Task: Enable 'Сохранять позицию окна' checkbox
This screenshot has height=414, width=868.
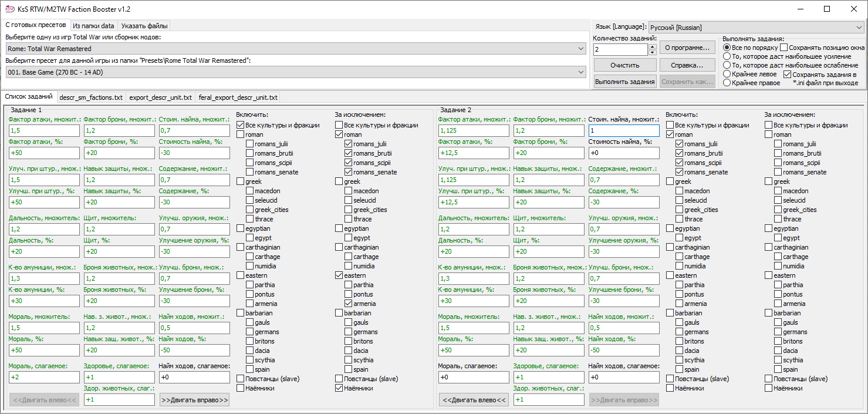Action: click(784, 48)
